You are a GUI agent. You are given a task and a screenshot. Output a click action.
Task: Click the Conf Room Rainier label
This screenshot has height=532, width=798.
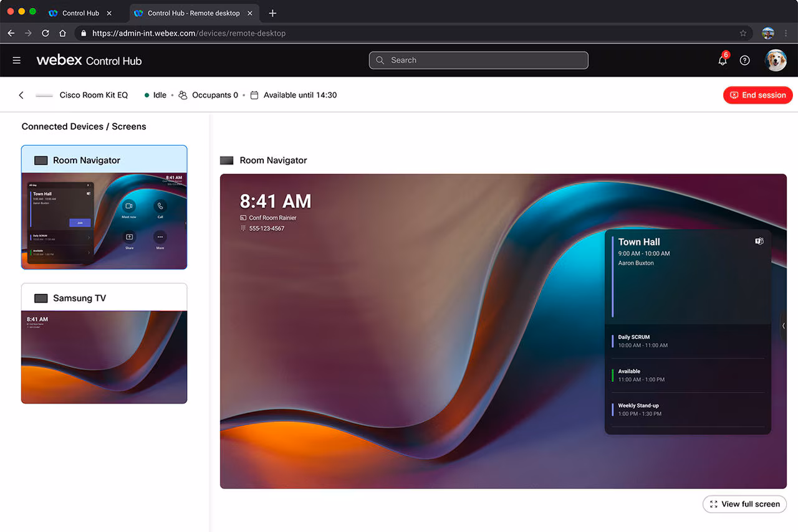272,218
